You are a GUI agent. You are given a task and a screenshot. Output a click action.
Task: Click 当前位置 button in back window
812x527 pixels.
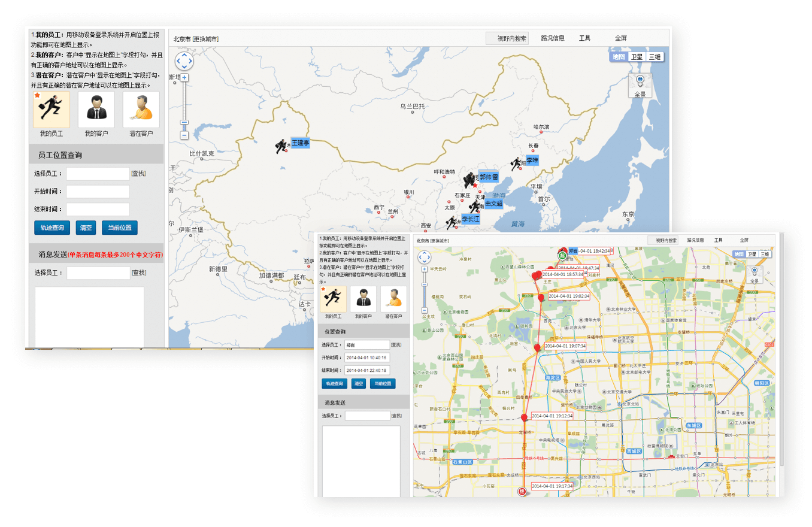[x=120, y=228]
